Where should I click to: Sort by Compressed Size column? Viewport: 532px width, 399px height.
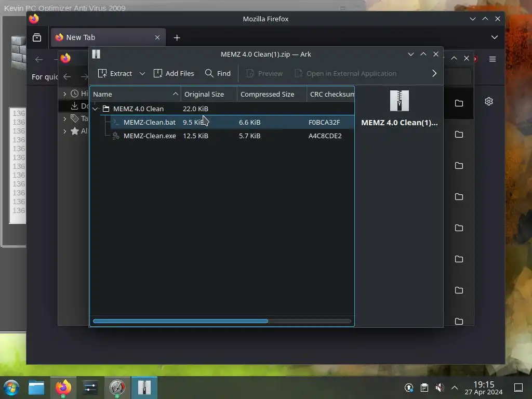point(271,94)
